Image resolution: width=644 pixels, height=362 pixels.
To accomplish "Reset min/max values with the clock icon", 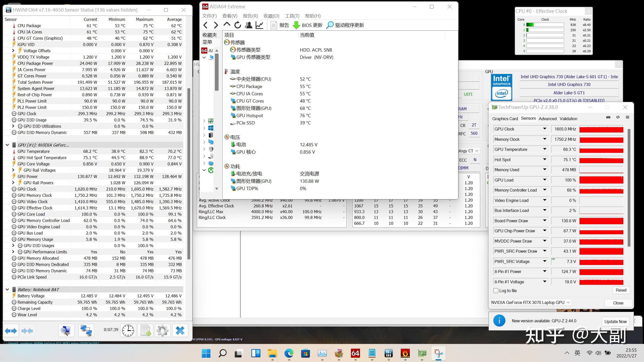I will coord(128,330).
